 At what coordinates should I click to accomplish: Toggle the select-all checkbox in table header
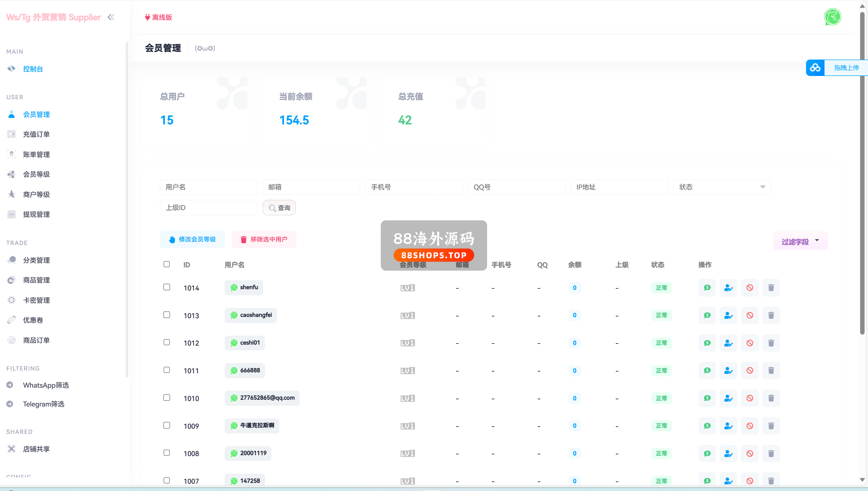pos(167,264)
